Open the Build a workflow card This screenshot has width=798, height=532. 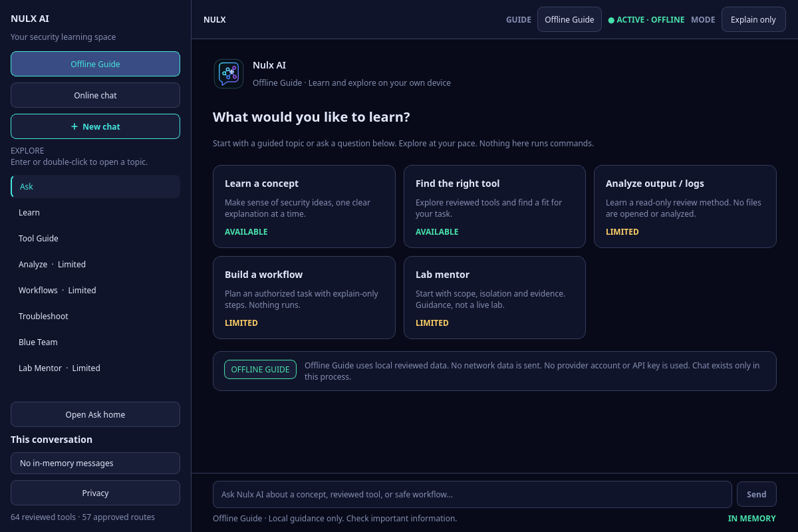pyautogui.click(x=304, y=297)
